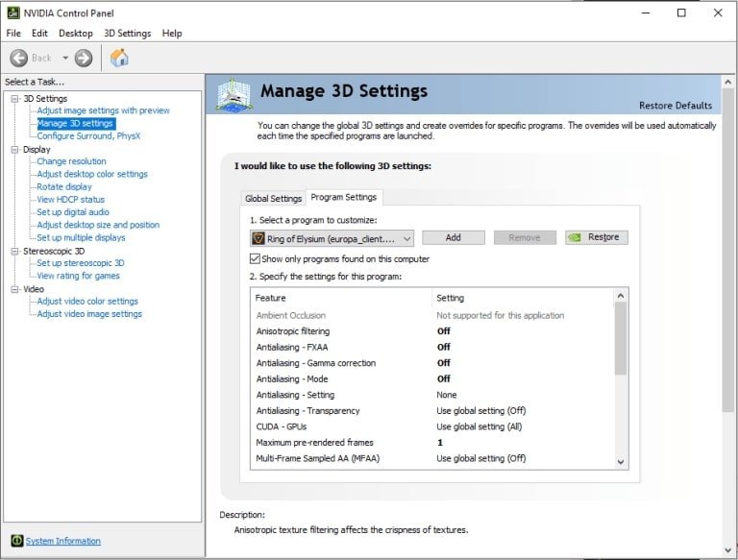The image size is (738, 560).
Task: Select the CUDA - GPUs row
Action: (x=432, y=426)
